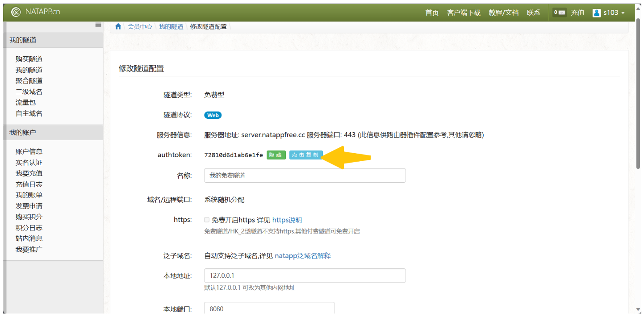
Task: Open 实名认证 in sidebar
Action: [29, 163]
